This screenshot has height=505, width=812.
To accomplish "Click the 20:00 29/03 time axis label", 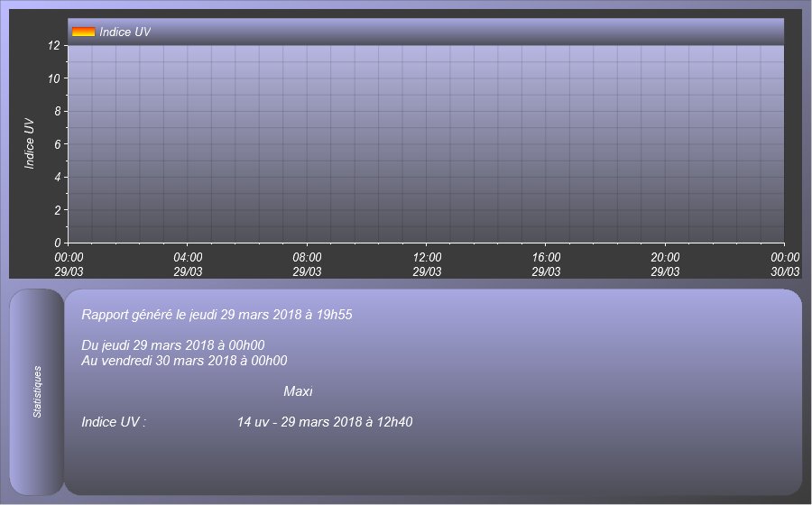I will click(666, 264).
